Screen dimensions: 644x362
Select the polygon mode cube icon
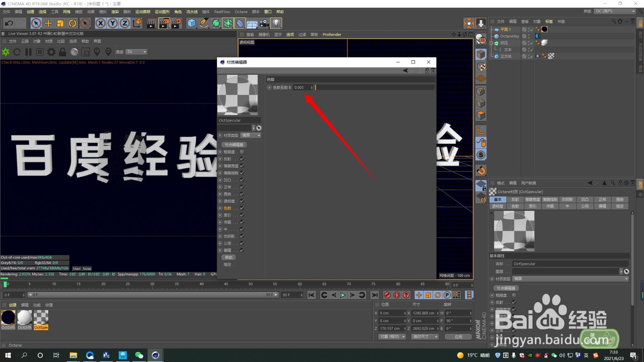[x=481, y=115]
